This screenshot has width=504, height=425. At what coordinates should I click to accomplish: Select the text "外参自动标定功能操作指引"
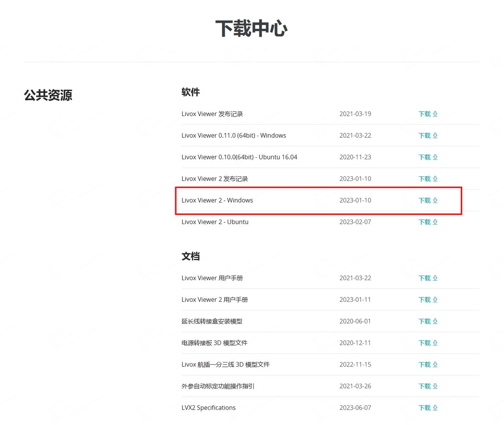[x=218, y=386]
